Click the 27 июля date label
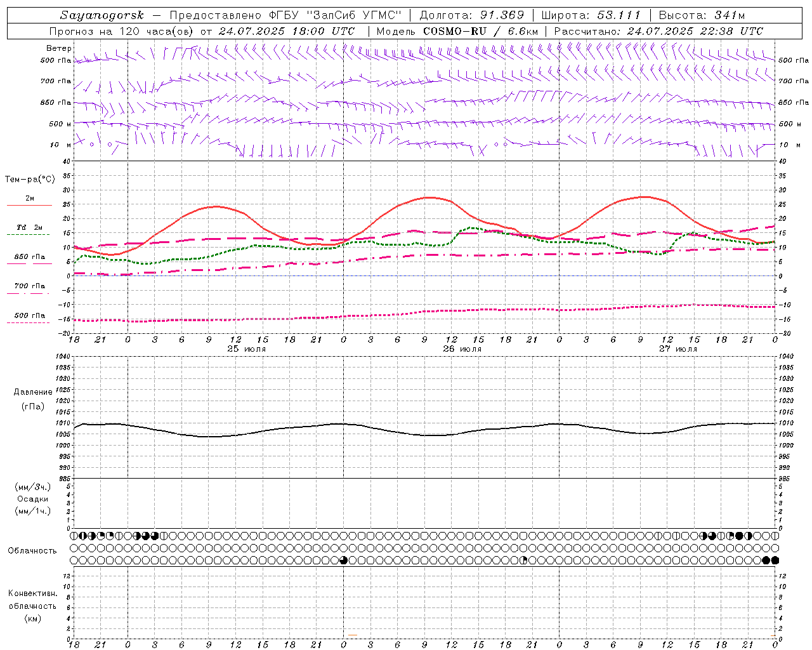The image size is (812, 650). pyautogui.click(x=678, y=349)
